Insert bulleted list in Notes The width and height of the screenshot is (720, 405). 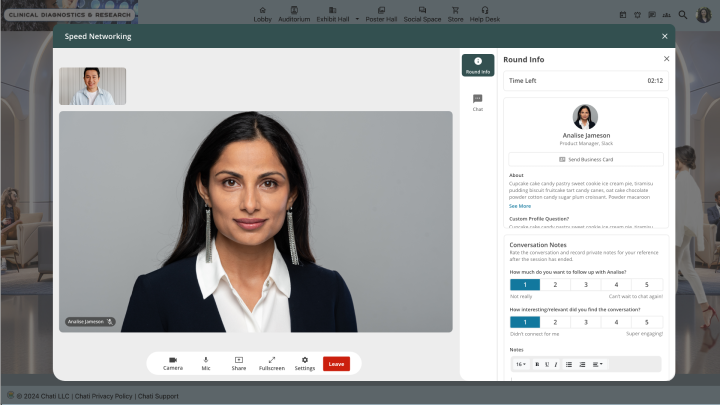(x=569, y=364)
